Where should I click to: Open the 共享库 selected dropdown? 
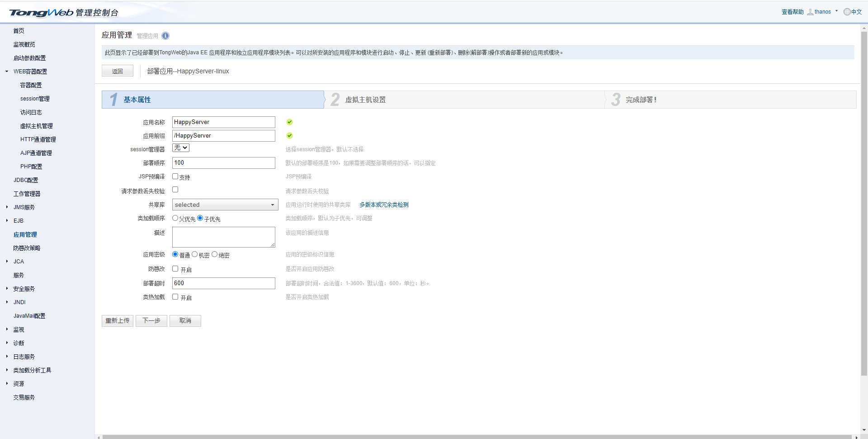point(225,205)
